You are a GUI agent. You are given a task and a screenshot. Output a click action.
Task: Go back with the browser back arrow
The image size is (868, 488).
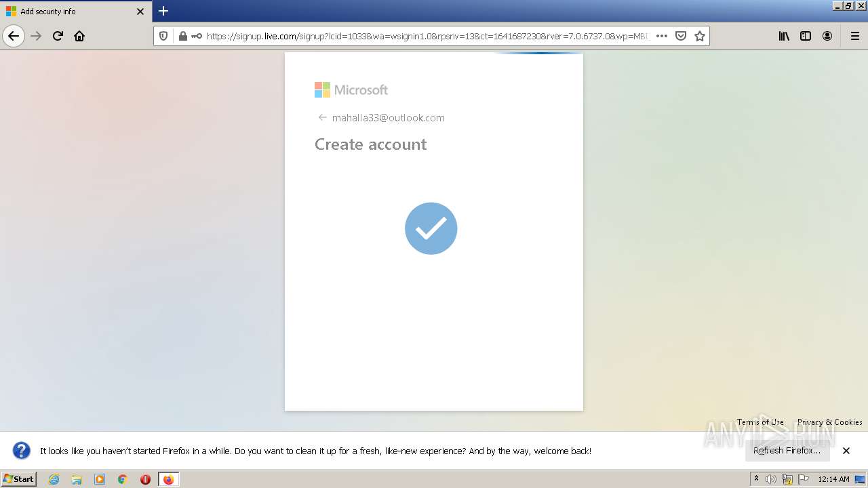tap(14, 36)
